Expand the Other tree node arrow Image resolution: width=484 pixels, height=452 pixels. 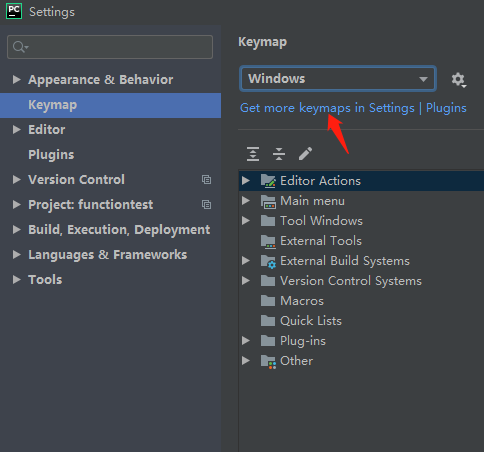point(246,361)
